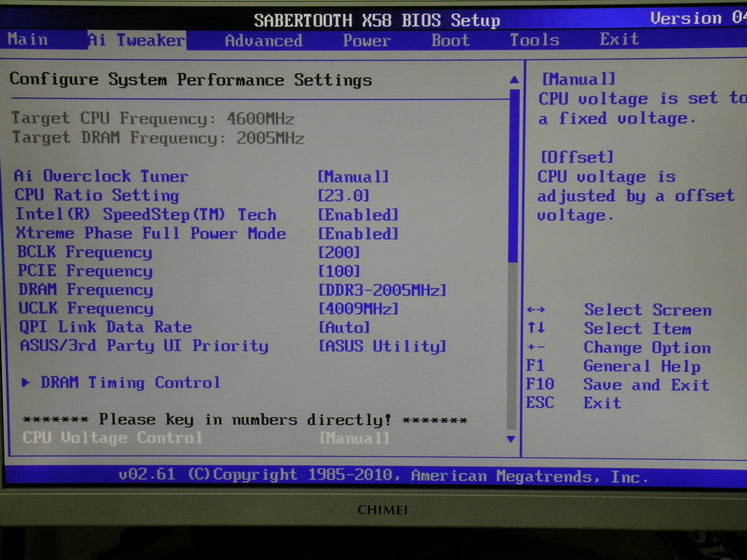Click the Save and Exit help text
Viewport: 747px width, 560px height.
(646, 385)
